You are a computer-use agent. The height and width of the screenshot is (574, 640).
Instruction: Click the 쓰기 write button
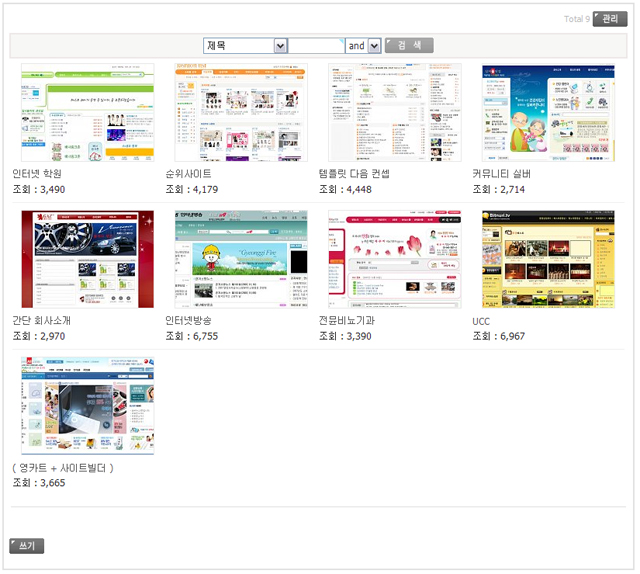[x=27, y=546]
